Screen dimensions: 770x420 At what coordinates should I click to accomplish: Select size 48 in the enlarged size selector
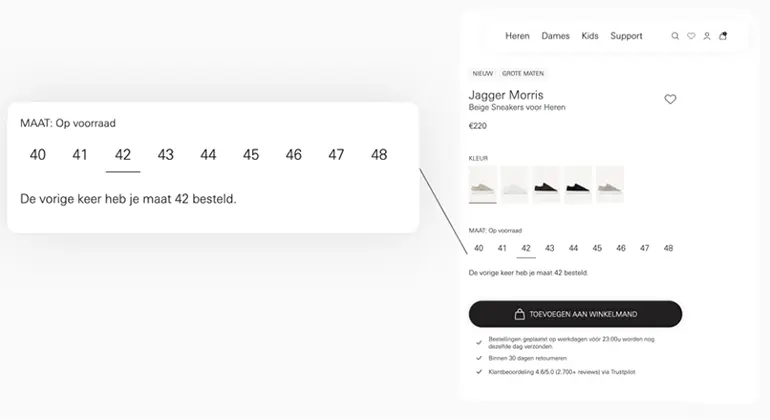click(379, 155)
